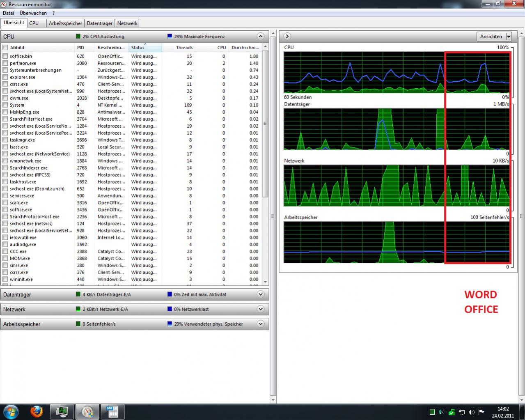Open the ? help menu
Screen dimensions: 525x420
coord(53,13)
